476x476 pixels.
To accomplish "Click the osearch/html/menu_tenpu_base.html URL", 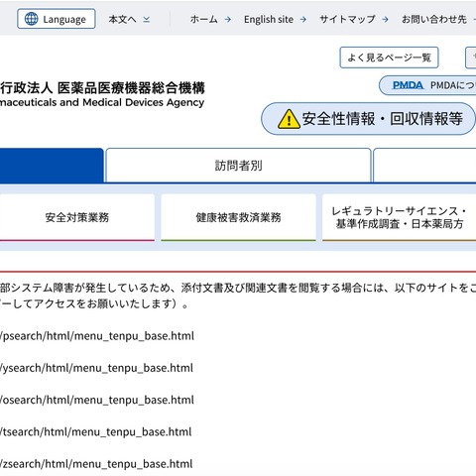I will click(x=97, y=400).
